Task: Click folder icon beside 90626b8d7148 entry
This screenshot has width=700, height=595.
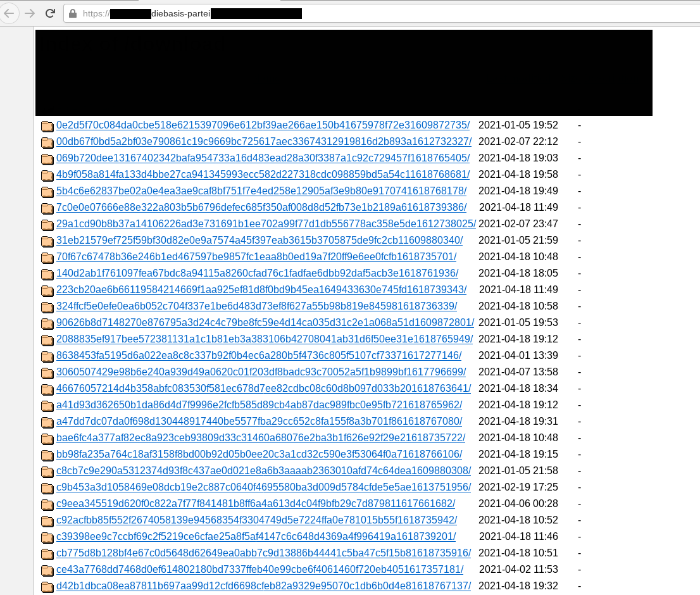Action: click(47, 323)
